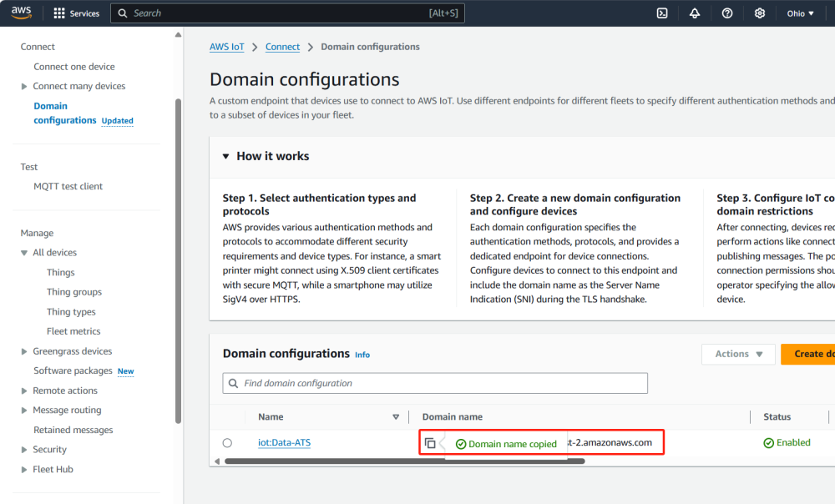This screenshot has width=835, height=504.
Task: Click the AWS IoT breadcrumb link
Action: click(227, 47)
